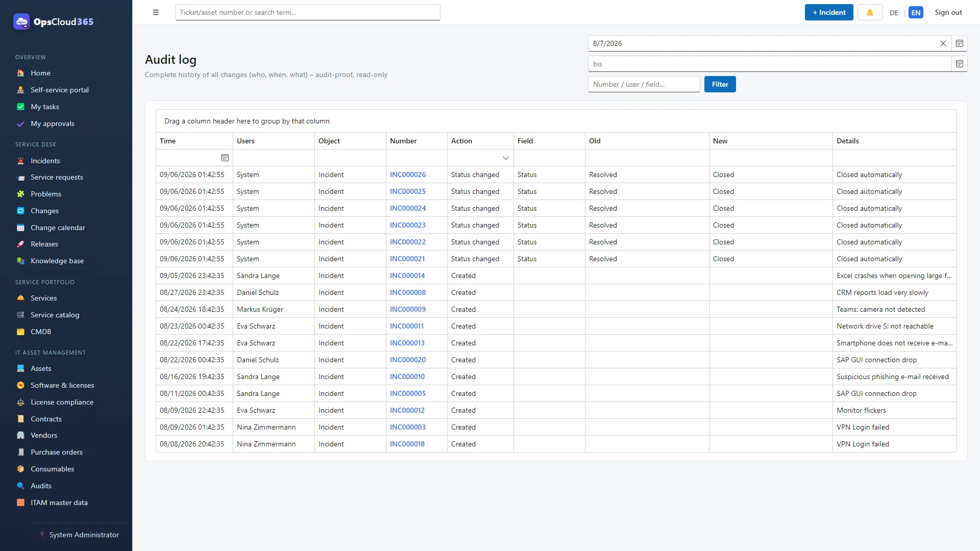
Task: Click the Service catalog icon
Action: [x=20, y=315]
